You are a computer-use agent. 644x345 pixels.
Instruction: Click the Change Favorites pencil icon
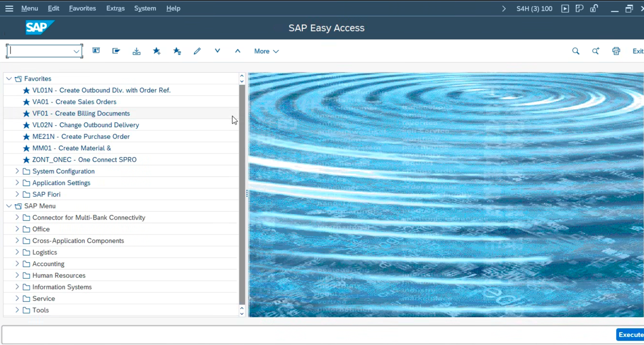click(x=197, y=51)
